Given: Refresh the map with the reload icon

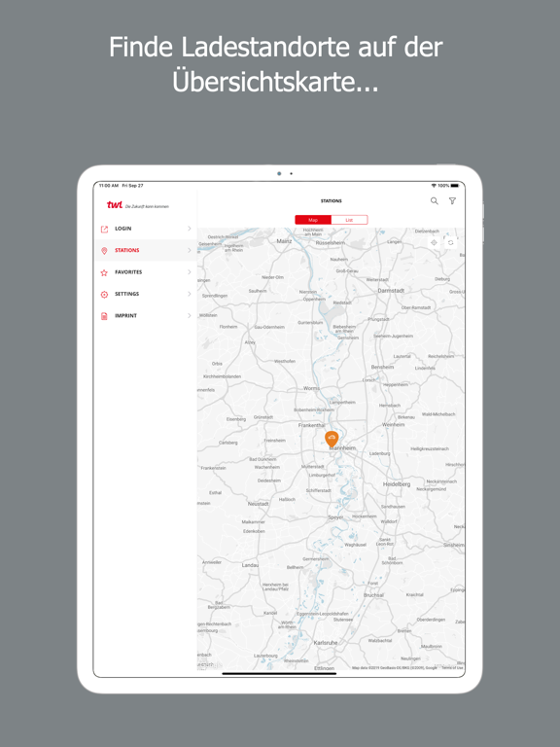Looking at the screenshot, I should click(450, 242).
